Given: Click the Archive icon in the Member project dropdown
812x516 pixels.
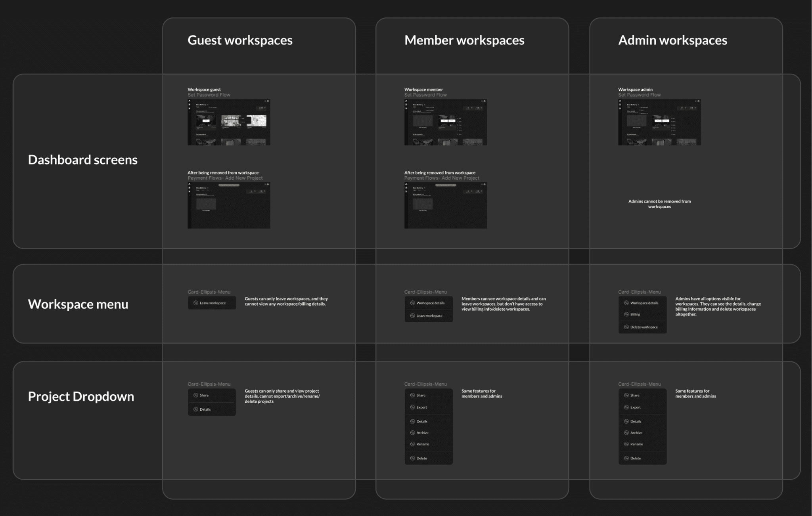Looking at the screenshot, I should [x=413, y=433].
